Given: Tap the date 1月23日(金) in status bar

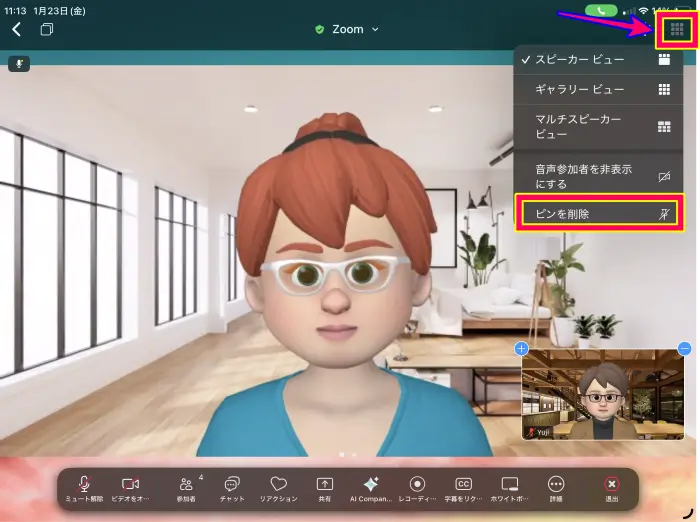Looking at the screenshot, I should [59, 11].
